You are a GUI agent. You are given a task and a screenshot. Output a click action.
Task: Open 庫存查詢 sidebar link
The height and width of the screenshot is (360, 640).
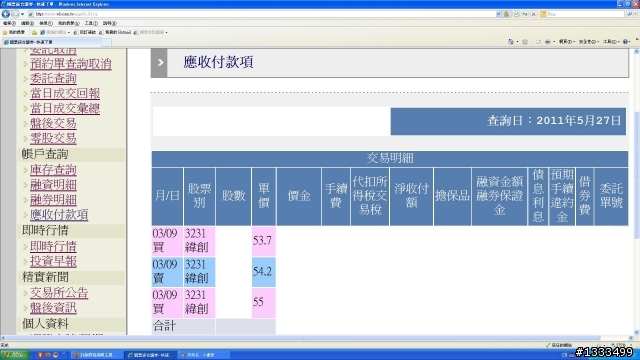click(53, 170)
